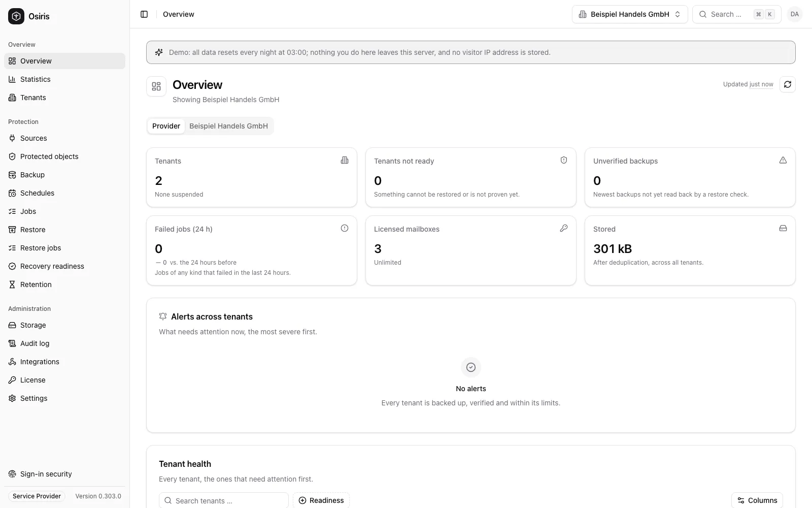Switch to the Beispiel Handels GmbH tab

pyautogui.click(x=228, y=126)
